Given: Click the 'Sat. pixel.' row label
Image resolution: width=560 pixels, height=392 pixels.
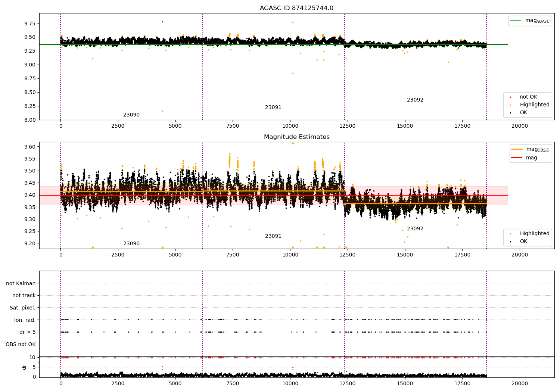Looking at the screenshot, I should [x=23, y=308].
